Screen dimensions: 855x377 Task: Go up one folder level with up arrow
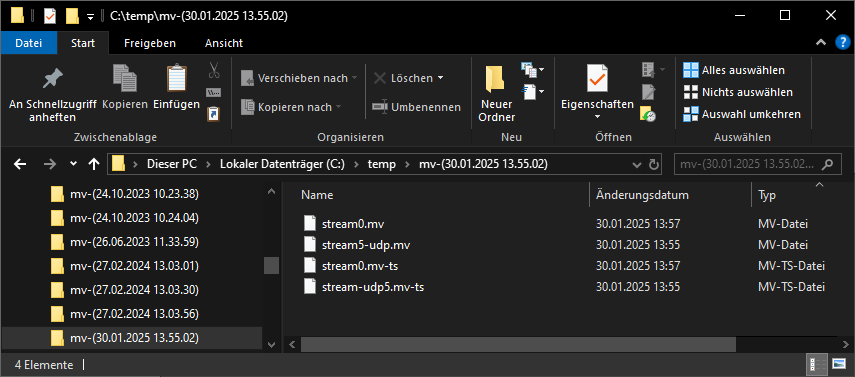94,164
